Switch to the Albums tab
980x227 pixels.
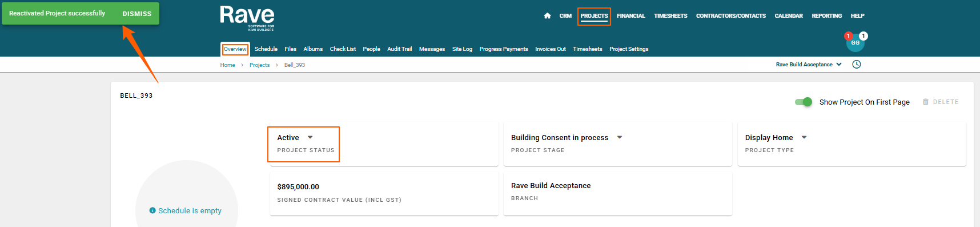click(313, 49)
